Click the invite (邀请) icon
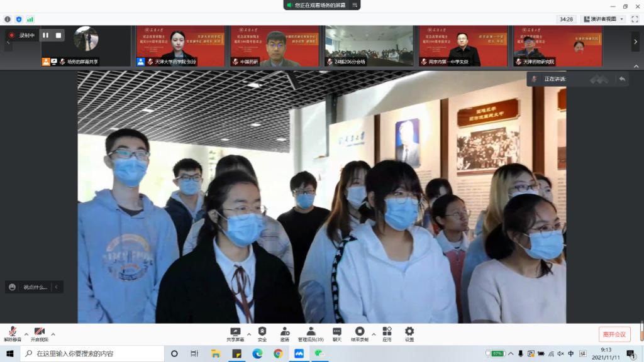 285,333
